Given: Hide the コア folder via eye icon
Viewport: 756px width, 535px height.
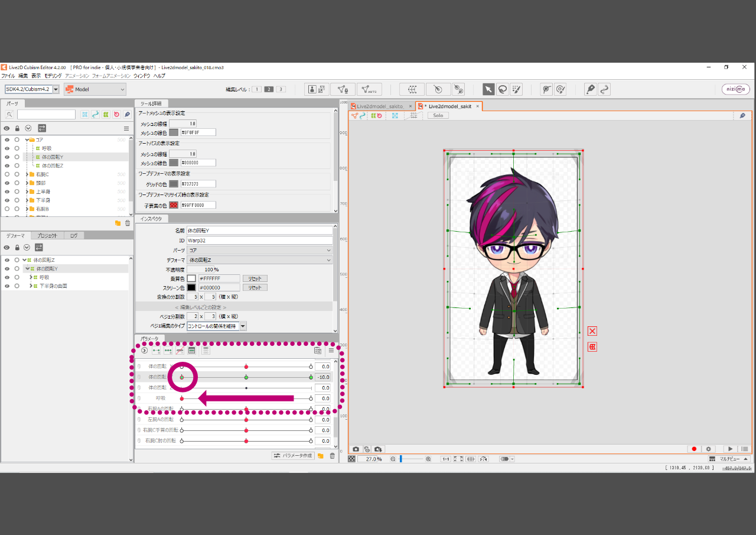Looking at the screenshot, I should click(7, 140).
